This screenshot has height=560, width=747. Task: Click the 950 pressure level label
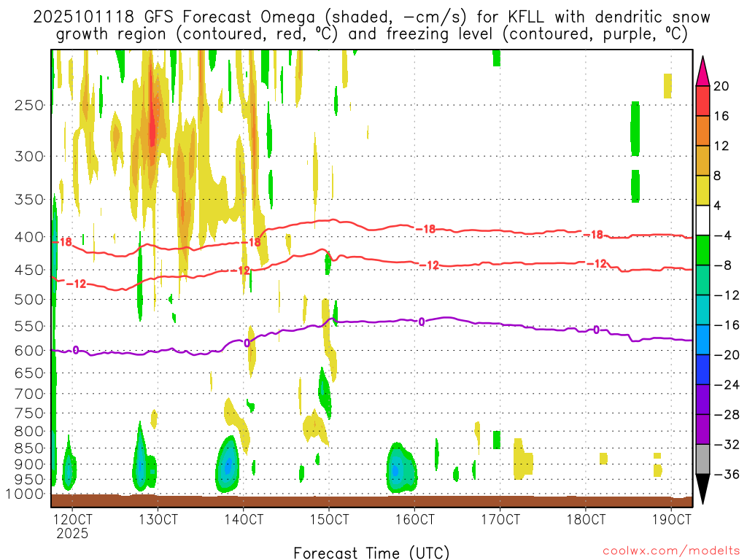click(29, 480)
